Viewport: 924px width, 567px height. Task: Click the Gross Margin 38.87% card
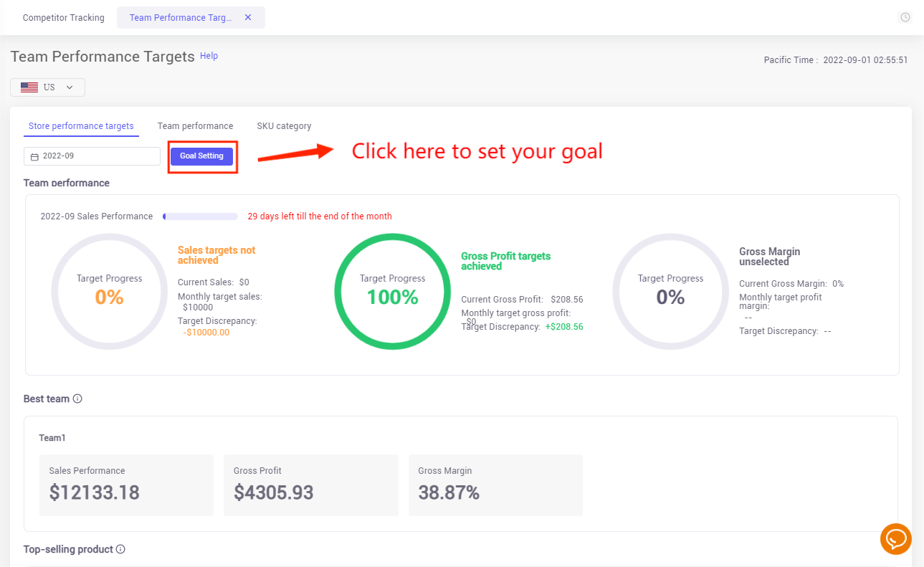click(495, 485)
